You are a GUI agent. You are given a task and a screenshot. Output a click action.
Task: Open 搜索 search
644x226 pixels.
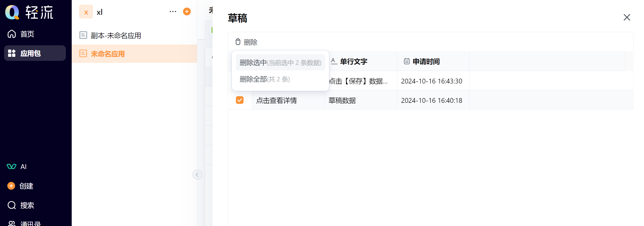[21, 205]
